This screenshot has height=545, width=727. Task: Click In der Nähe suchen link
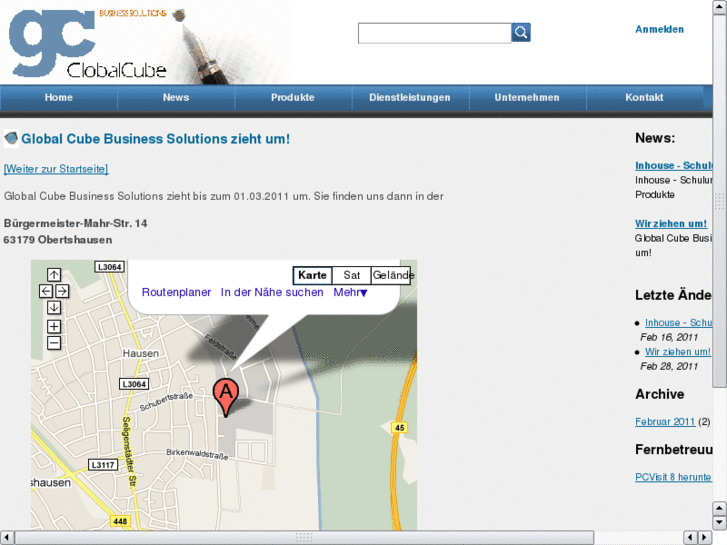[x=272, y=292]
